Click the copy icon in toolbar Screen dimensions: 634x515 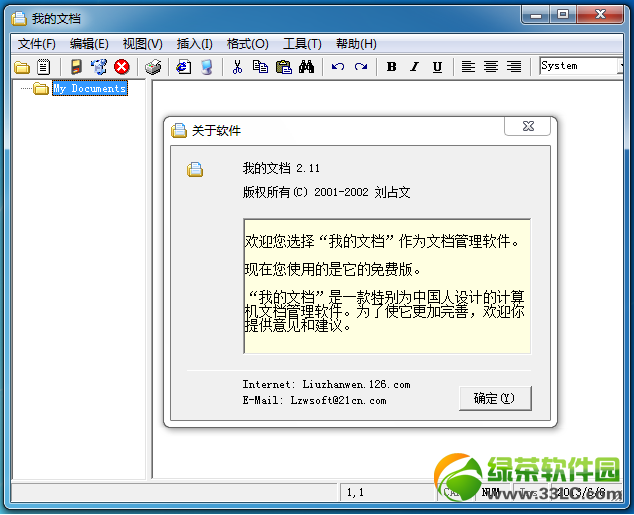(x=260, y=67)
